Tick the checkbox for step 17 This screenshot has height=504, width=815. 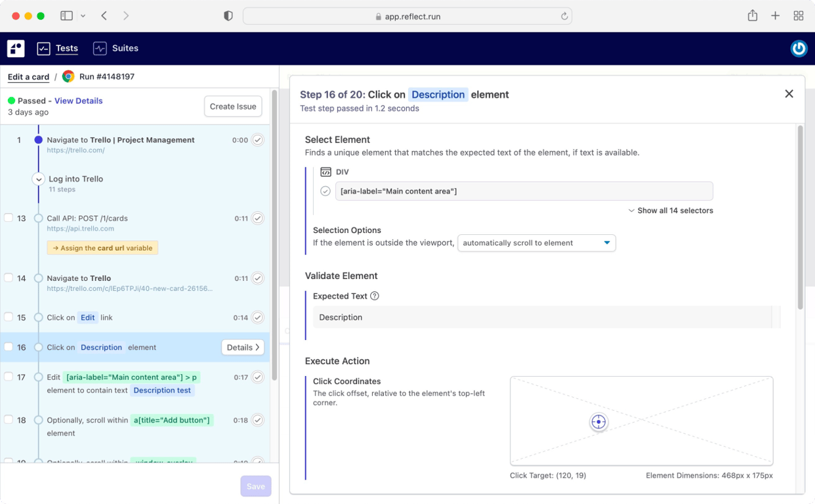9,377
